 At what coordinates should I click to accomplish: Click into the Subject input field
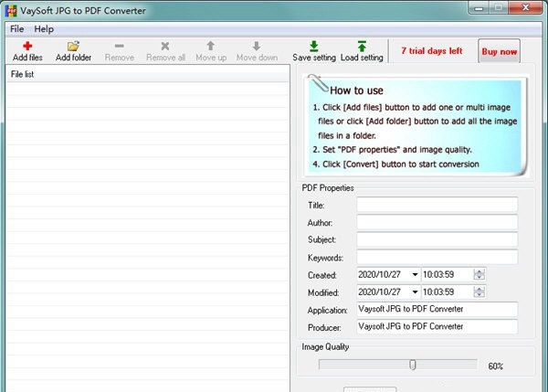point(437,239)
